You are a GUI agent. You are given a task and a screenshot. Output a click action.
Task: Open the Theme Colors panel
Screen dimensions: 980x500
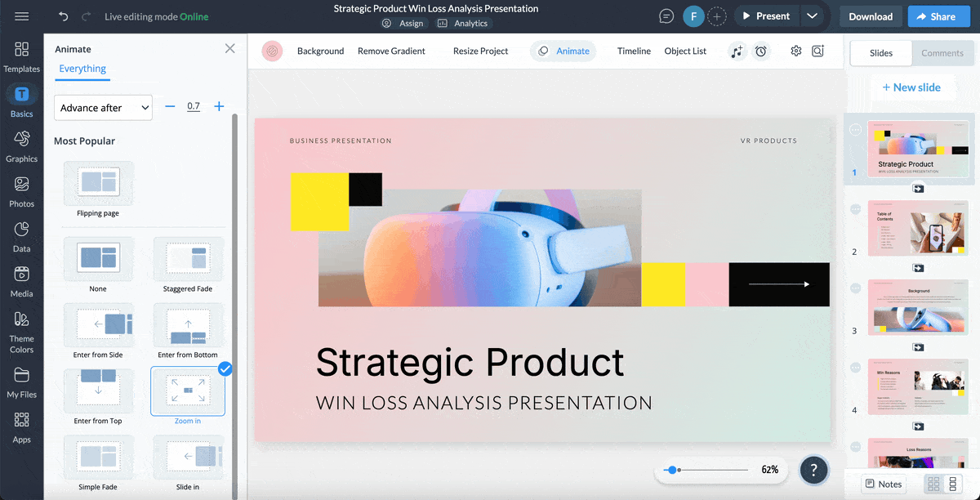(22, 333)
